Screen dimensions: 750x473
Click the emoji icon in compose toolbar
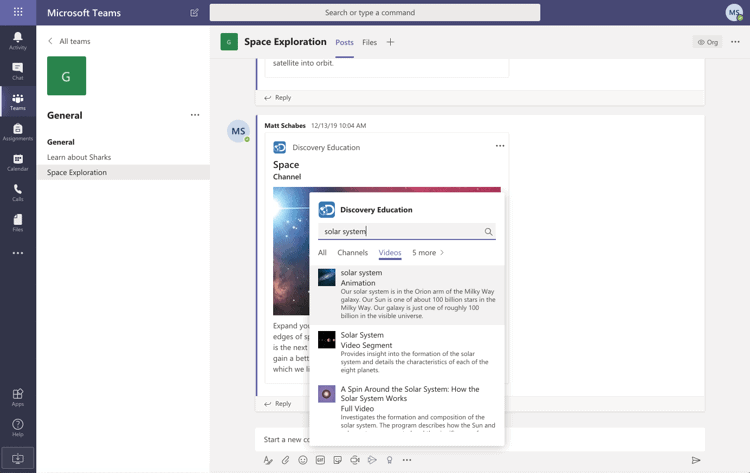[303, 460]
